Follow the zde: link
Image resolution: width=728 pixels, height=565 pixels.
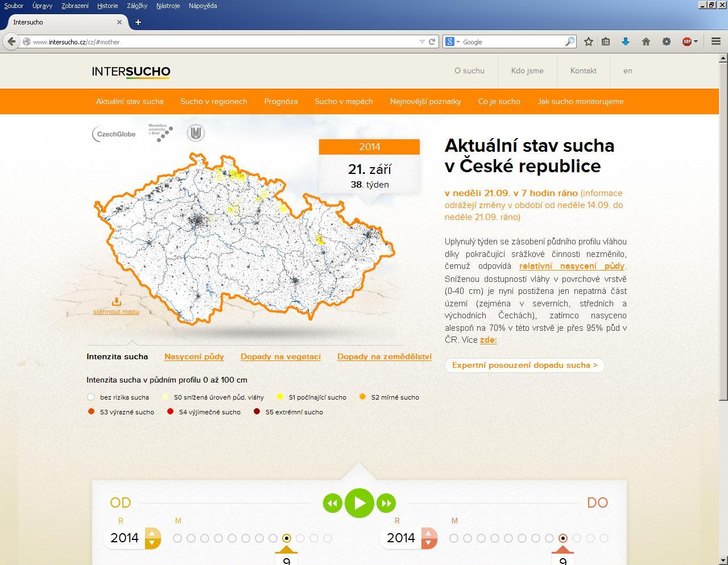point(489,340)
